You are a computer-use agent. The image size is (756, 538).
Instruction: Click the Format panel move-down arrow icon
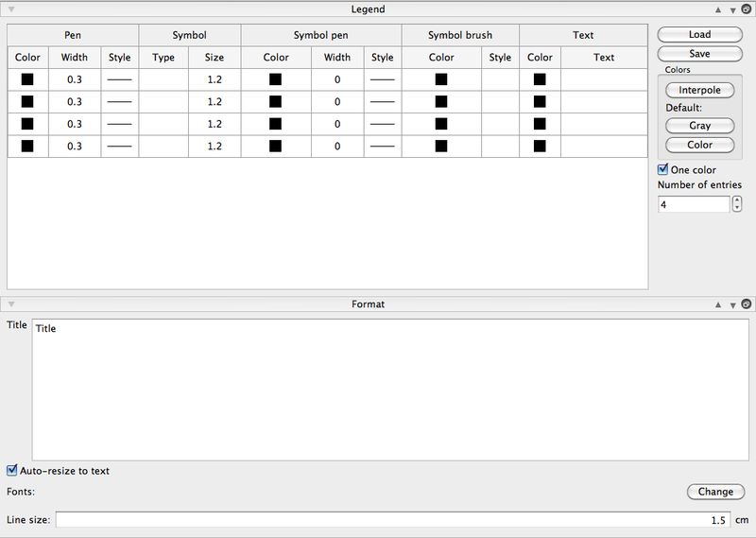tap(731, 304)
